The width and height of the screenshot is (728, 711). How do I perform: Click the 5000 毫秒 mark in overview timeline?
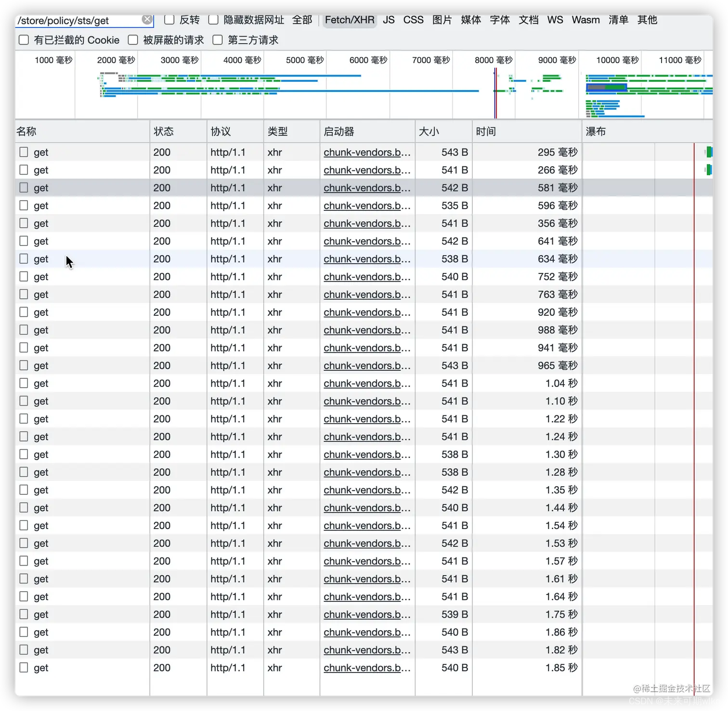(x=305, y=60)
